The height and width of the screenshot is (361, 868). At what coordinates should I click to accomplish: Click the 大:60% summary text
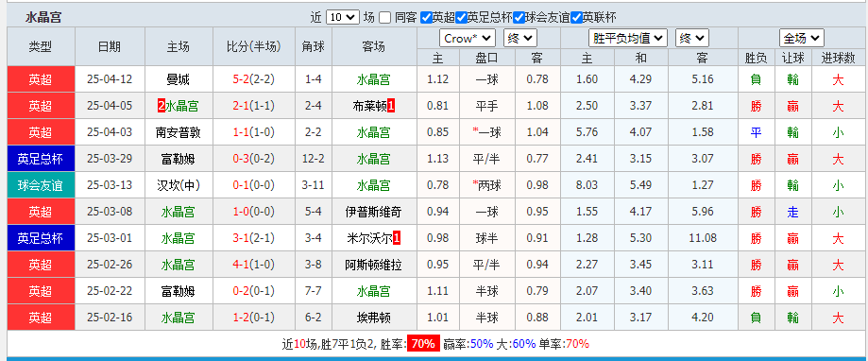(x=516, y=343)
